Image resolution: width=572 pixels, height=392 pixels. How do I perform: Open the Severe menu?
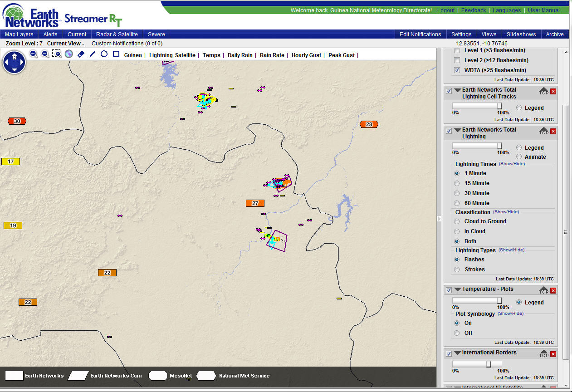point(156,34)
